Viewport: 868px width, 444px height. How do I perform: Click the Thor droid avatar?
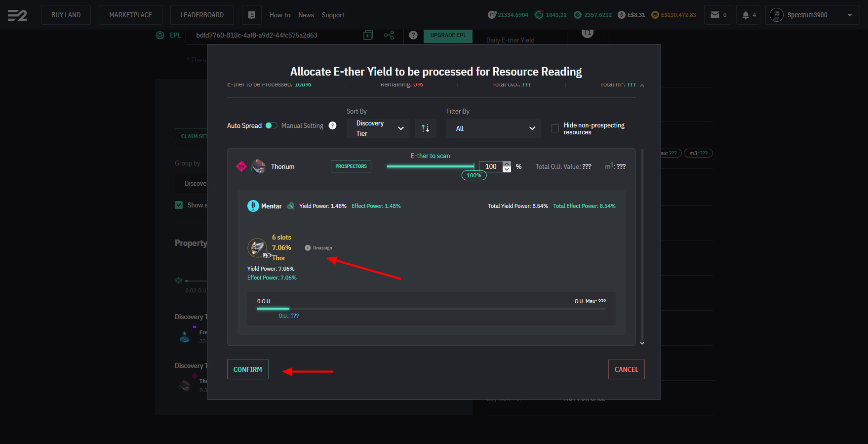pyautogui.click(x=257, y=247)
